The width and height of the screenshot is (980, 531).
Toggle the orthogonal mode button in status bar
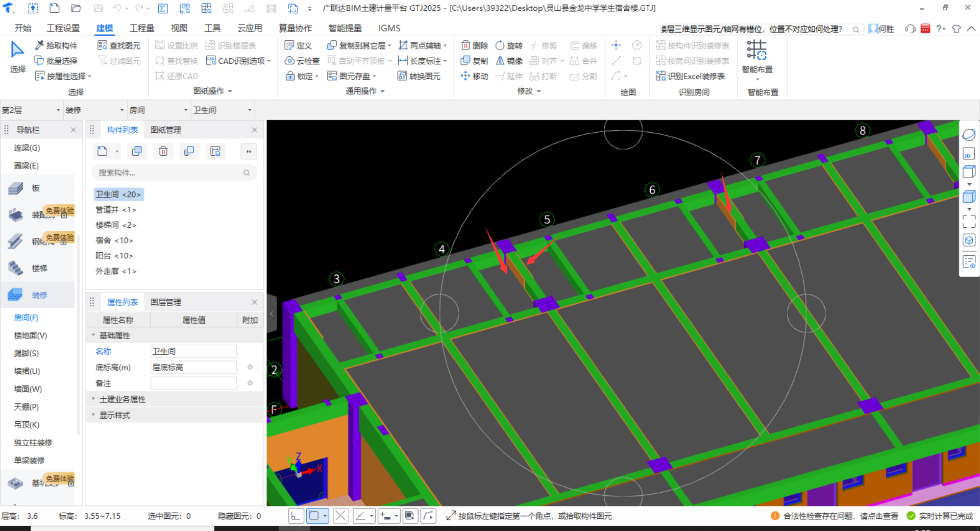click(296, 516)
